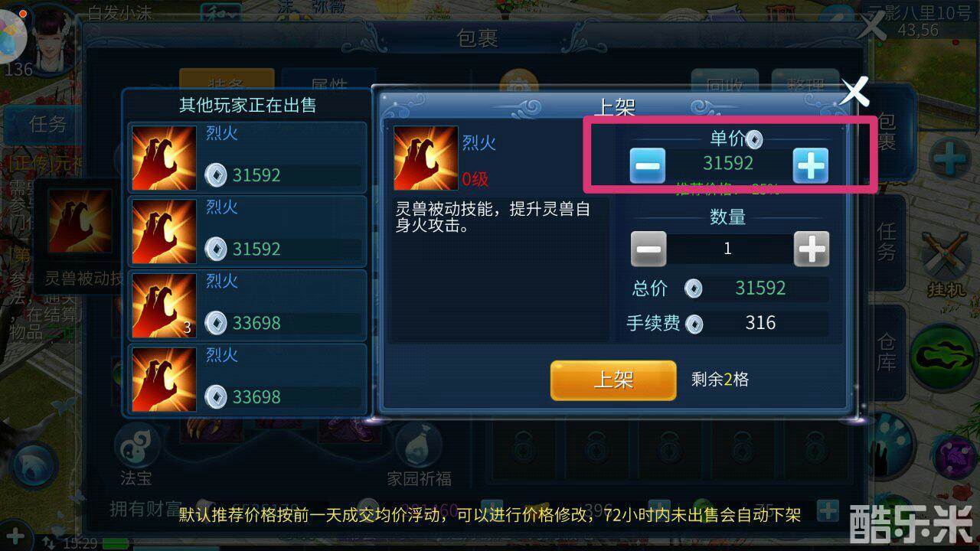980x551 pixels.
Task: Increase unit price with blue plus button
Action: [811, 165]
